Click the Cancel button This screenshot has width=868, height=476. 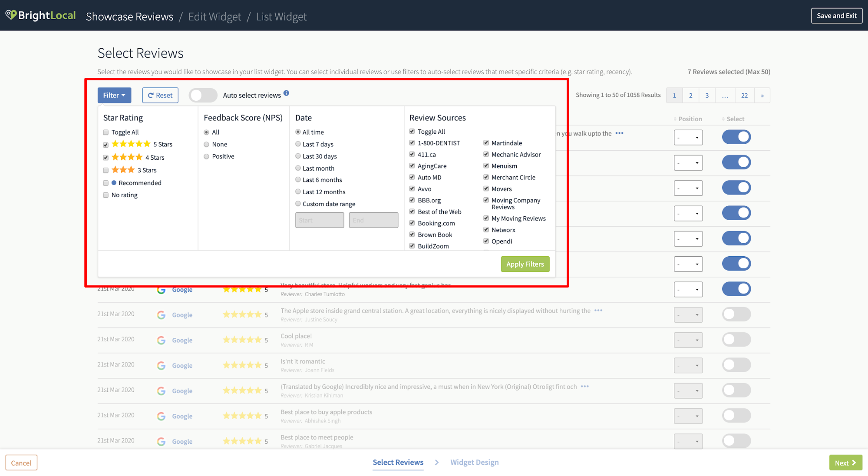coord(21,463)
